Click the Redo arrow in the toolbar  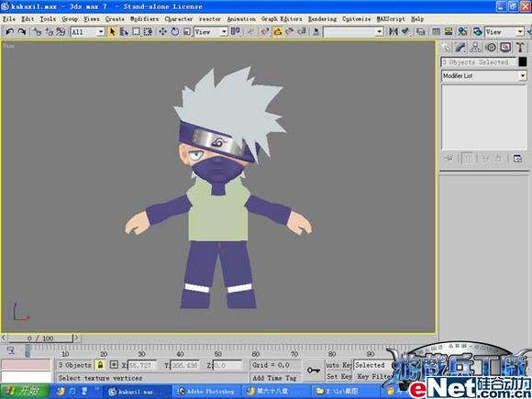22,32
